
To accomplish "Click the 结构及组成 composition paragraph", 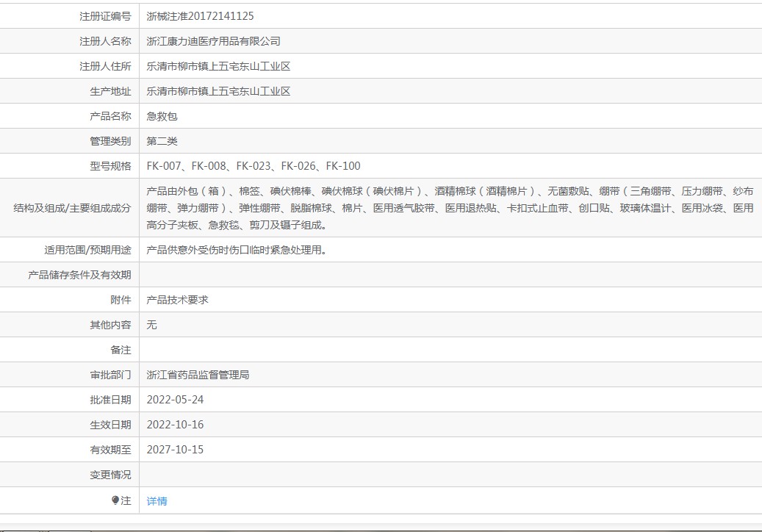I will point(450,208).
